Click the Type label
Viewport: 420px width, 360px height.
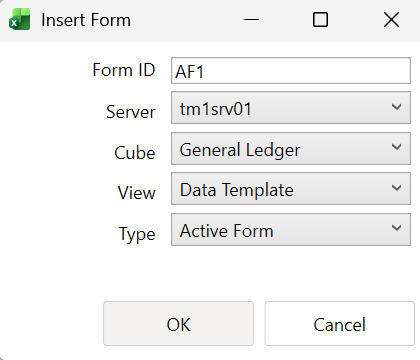click(137, 234)
